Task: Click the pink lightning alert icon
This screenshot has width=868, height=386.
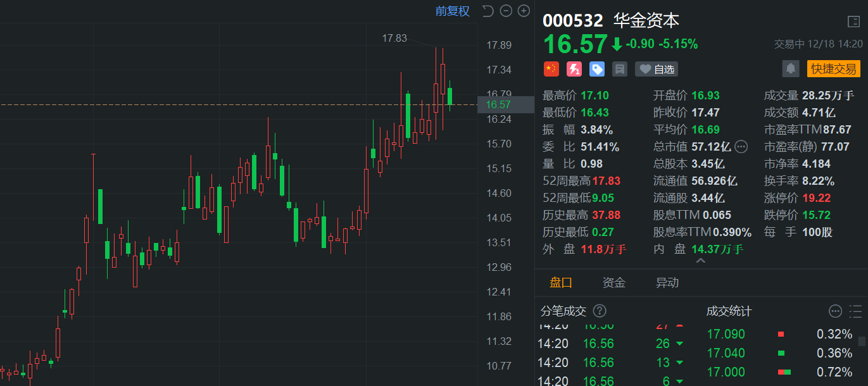Action: click(x=574, y=69)
